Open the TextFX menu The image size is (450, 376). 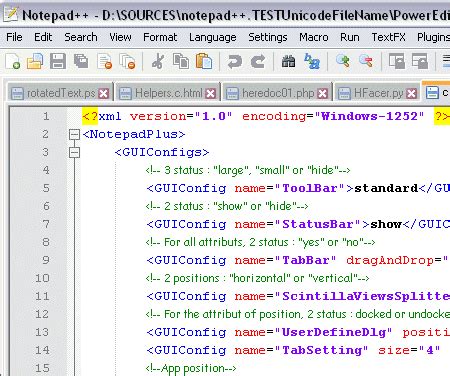(x=388, y=37)
